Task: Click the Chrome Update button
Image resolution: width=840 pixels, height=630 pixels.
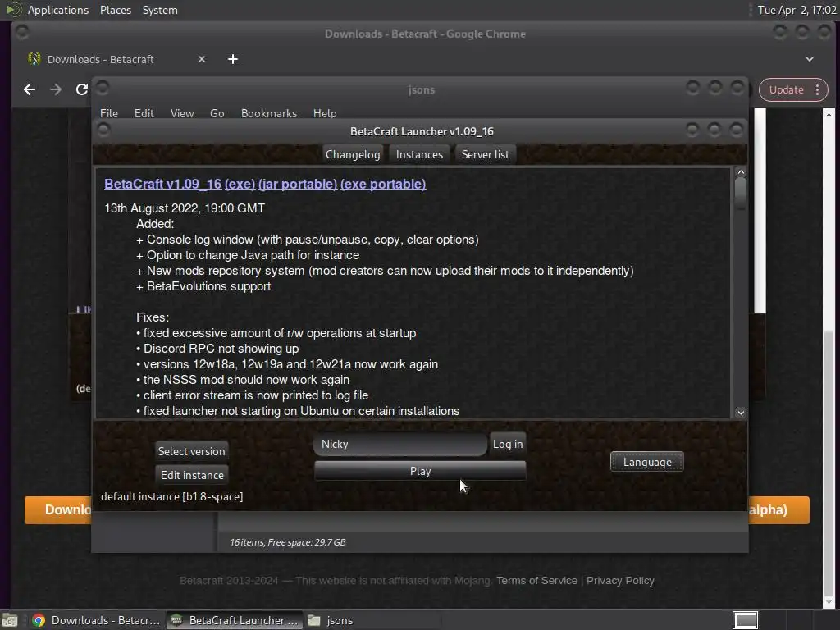Action: click(786, 89)
